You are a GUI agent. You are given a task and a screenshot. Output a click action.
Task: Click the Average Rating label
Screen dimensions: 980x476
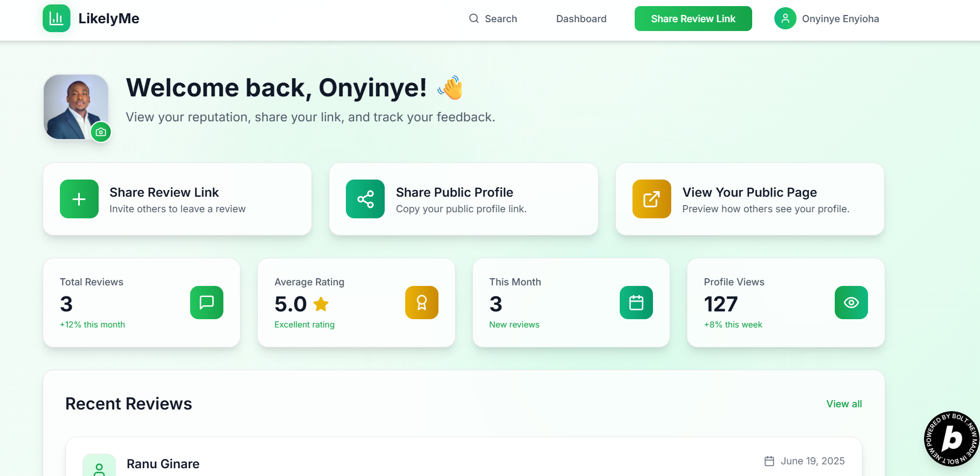(x=309, y=282)
